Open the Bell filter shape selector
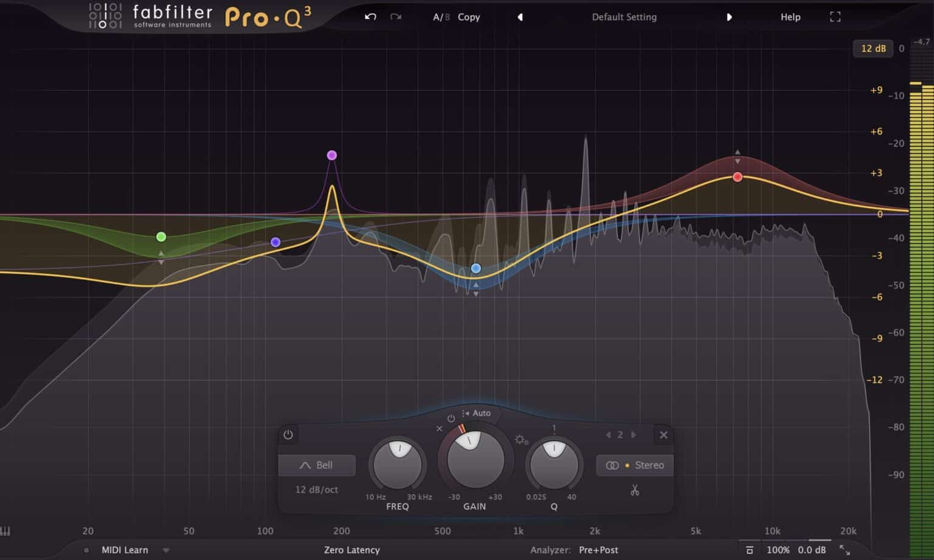Viewport: 934px width, 560px height. click(x=317, y=465)
